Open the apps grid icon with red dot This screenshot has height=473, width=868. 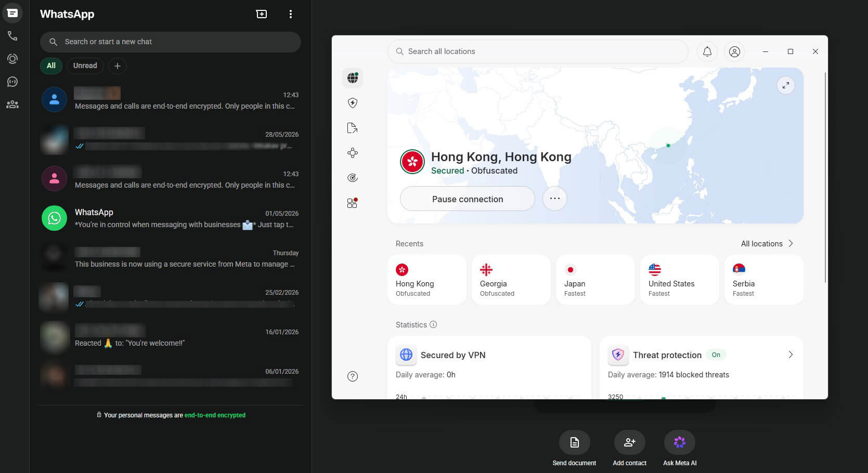tap(353, 203)
